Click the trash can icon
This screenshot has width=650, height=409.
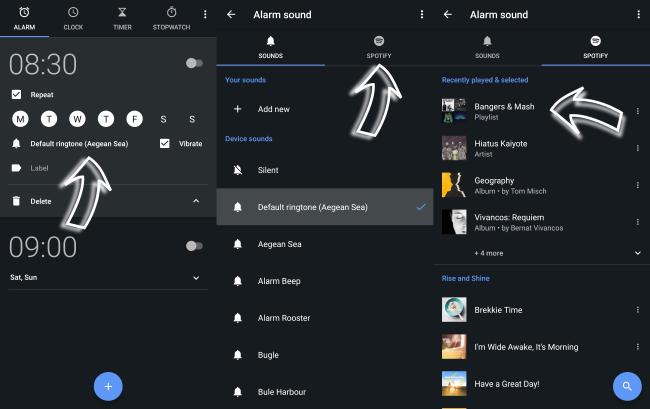16,201
